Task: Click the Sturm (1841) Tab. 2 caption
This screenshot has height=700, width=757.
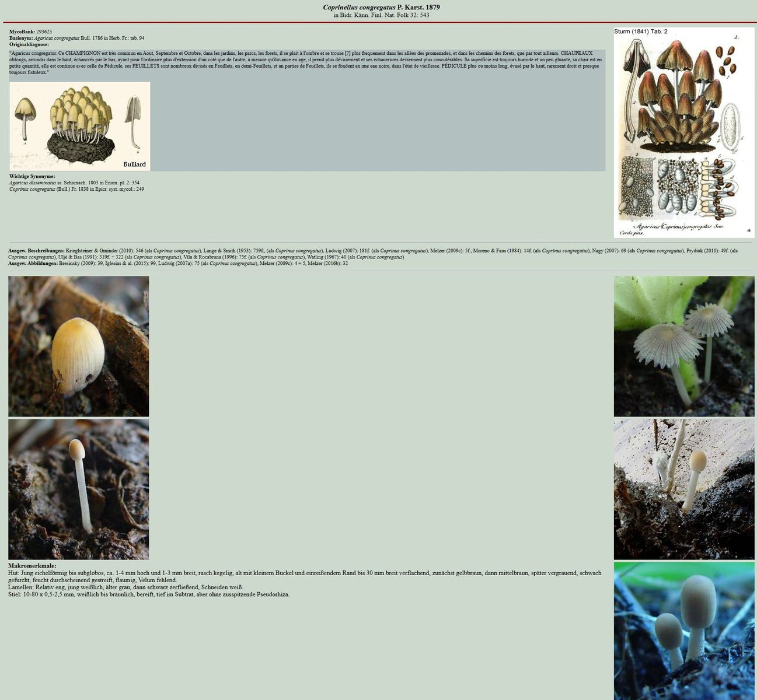Action: pyautogui.click(x=640, y=32)
